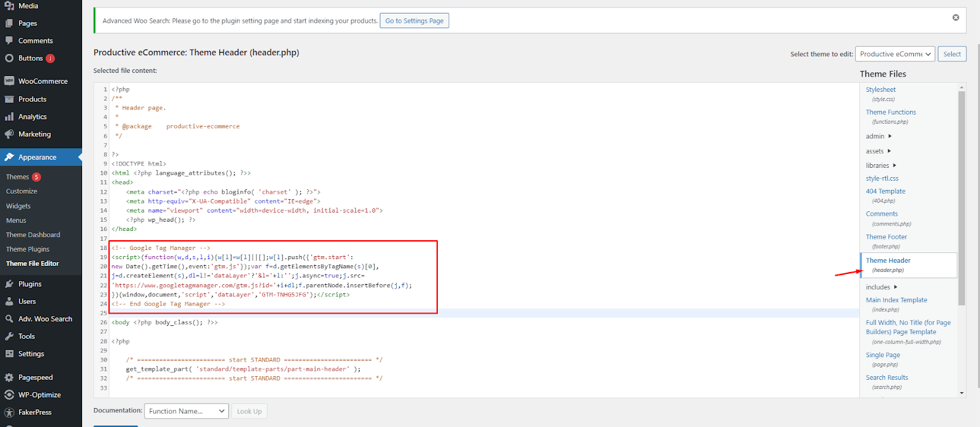Select the Theme Header file
This screenshot has height=427, width=980.
(909, 265)
